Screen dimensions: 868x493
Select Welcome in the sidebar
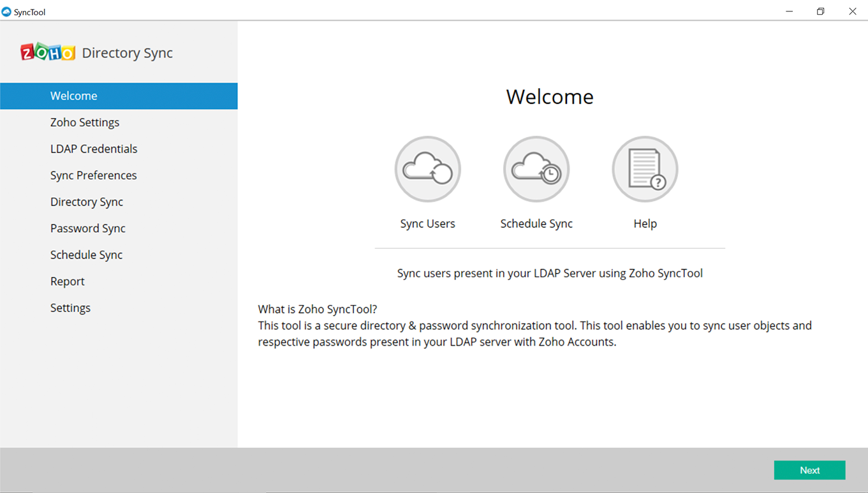click(x=119, y=96)
